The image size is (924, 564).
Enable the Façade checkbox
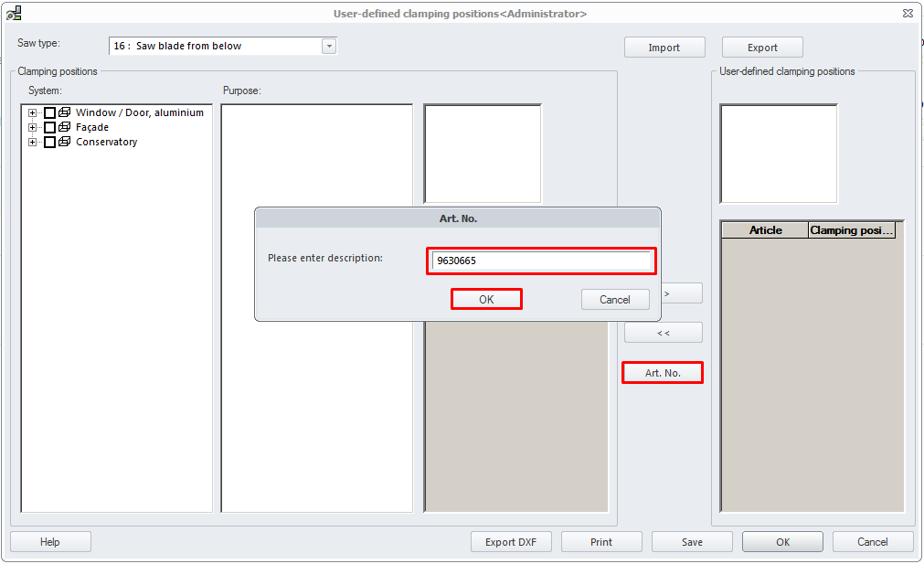tap(50, 128)
